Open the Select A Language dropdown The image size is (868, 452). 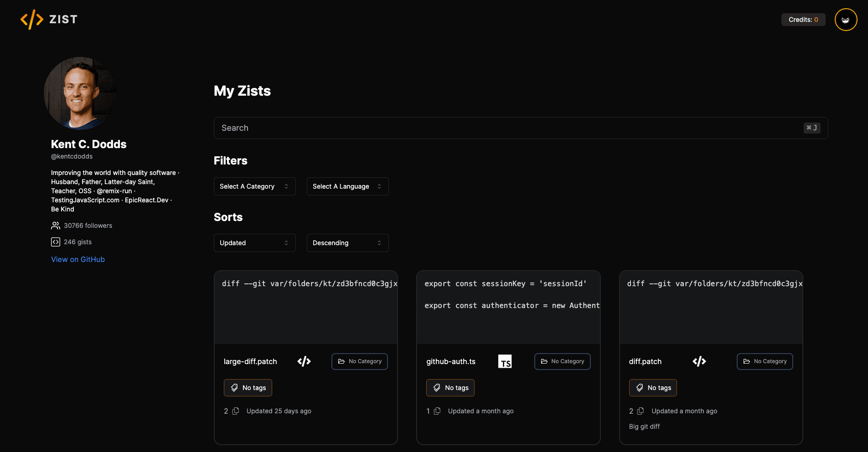(347, 186)
